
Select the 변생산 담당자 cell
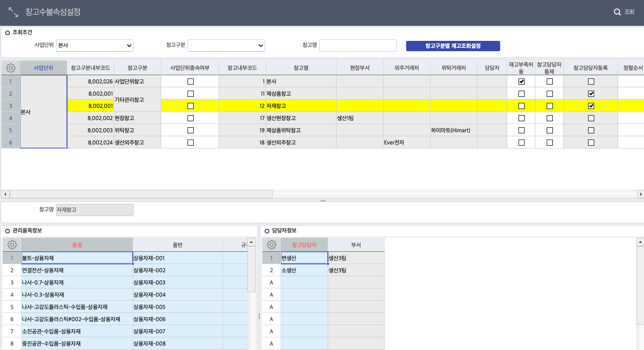point(304,258)
